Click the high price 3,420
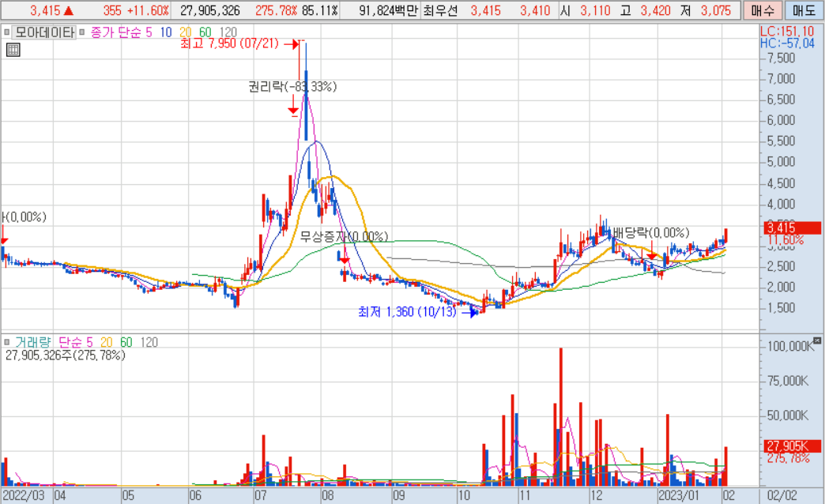This screenshot has width=825, height=504. [656, 10]
